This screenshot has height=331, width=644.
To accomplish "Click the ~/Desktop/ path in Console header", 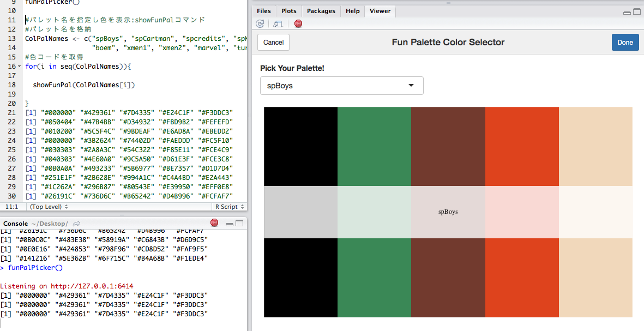I will coord(49,224).
